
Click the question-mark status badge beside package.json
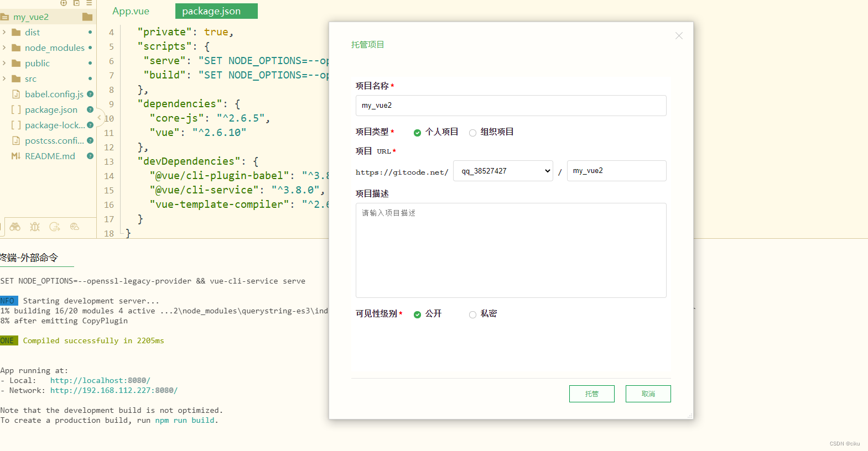point(90,109)
